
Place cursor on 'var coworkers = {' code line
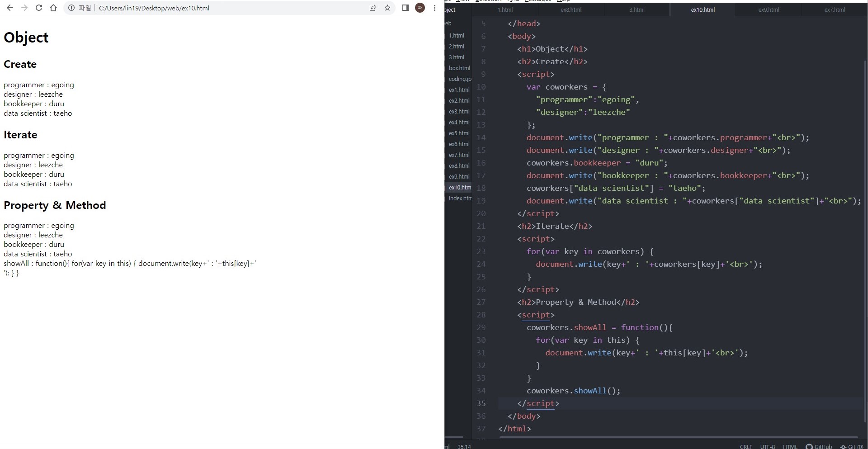(566, 87)
